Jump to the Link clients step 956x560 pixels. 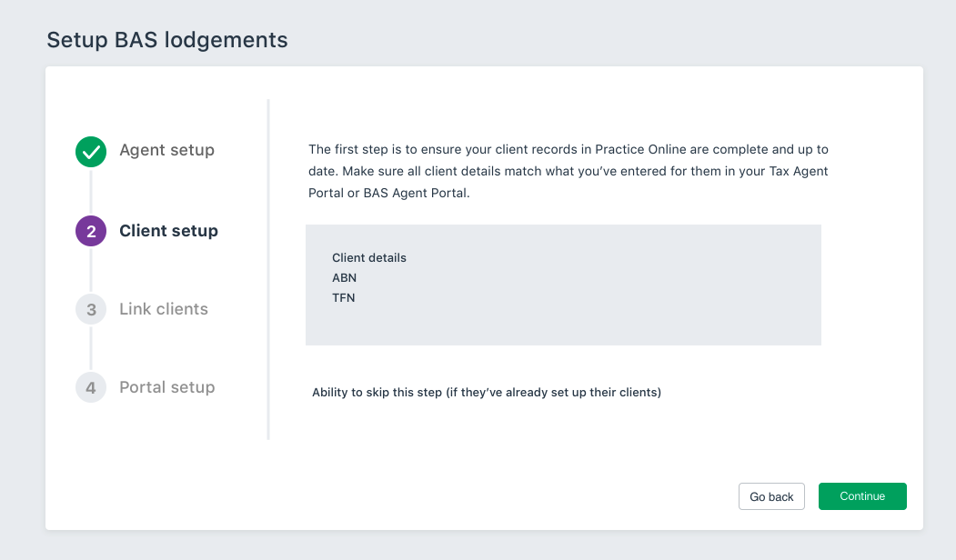pyautogui.click(x=164, y=309)
